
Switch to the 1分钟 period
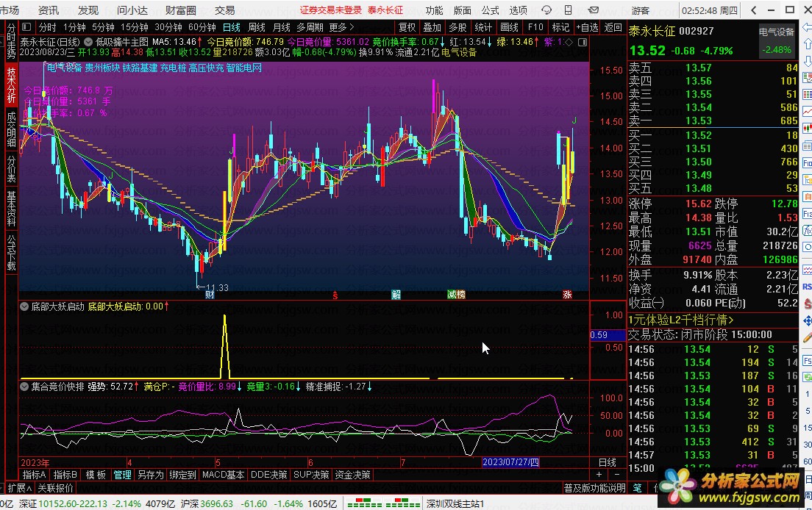pos(74,27)
